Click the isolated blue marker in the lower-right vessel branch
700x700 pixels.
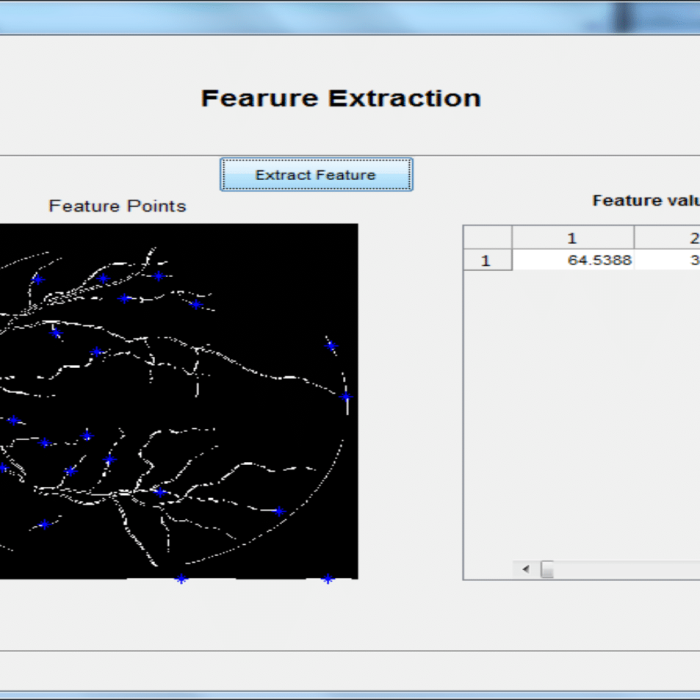coord(279,511)
